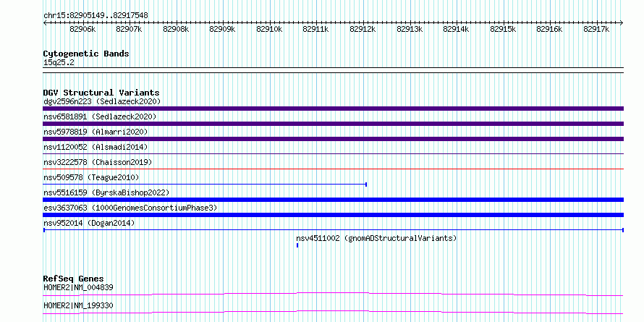Image resolution: width=644 pixels, height=322 pixels.
Task: Select the 82907k ruler tick label
Action: (129, 29)
